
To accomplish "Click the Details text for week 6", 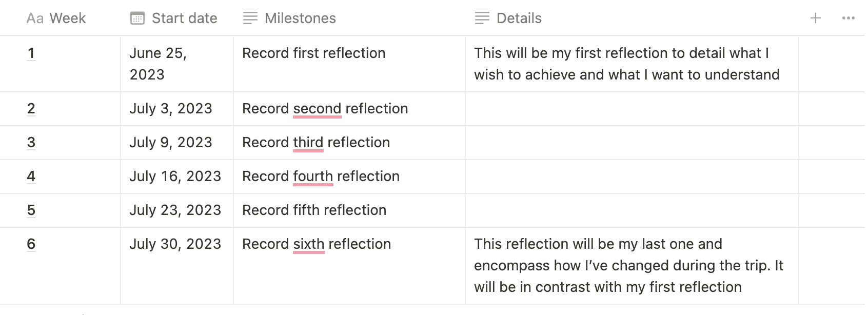I will pyautogui.click(x=628, y=265).
